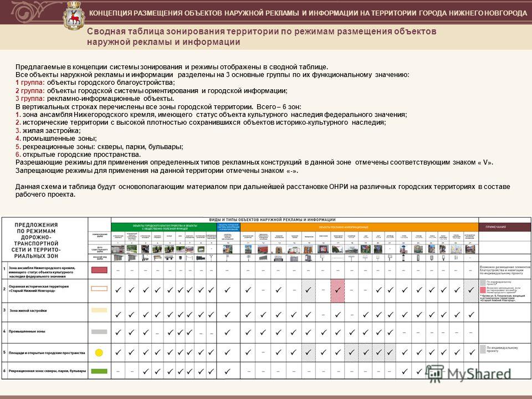Click the table title ПРЕДЛОЖЕНИЯ ПО РЕЖИМАМ
The width and height of the screenshot is (532, 399).
[x=36, y=240]
